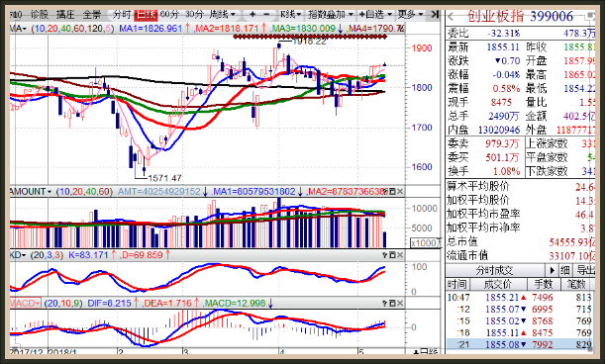Viewport: 605px width, 364px height.
Task: Click the back arrow beside 创业板指 title
Action: [x=451, y=17]
